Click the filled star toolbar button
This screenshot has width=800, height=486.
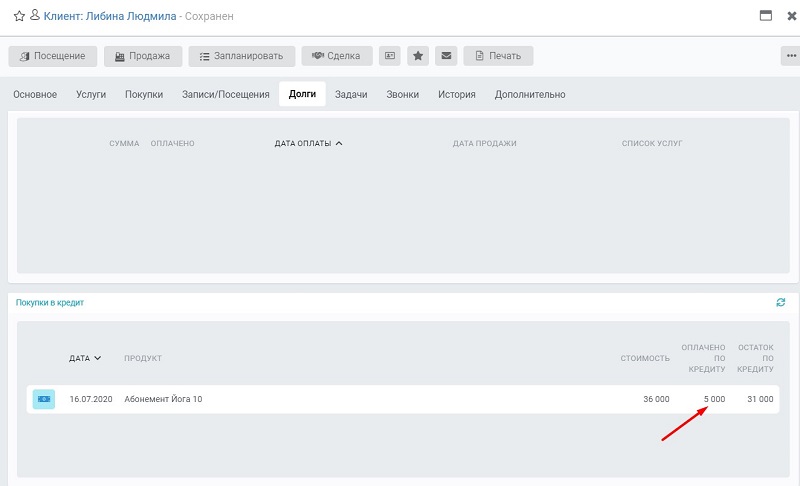(418, 56)
